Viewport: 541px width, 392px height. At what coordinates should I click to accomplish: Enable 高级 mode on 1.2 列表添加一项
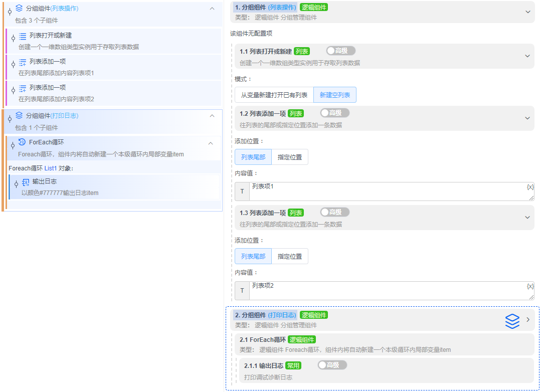[334, 113]
